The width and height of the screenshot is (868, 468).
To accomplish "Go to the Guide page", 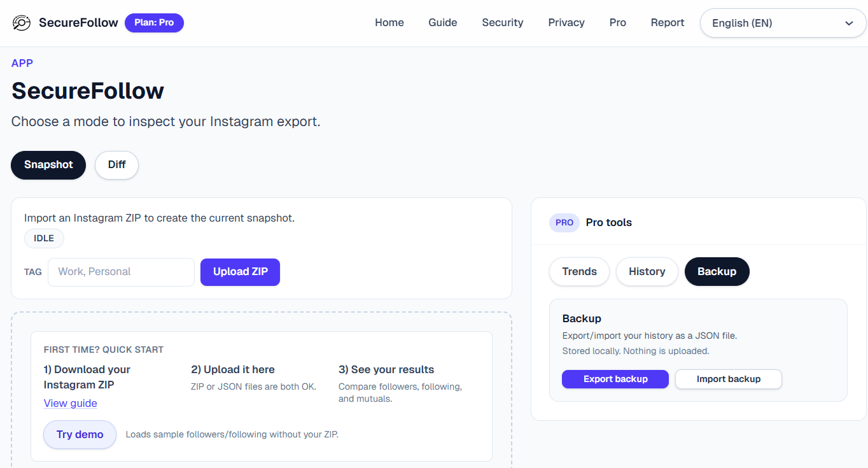I will [x=442, y=23].
